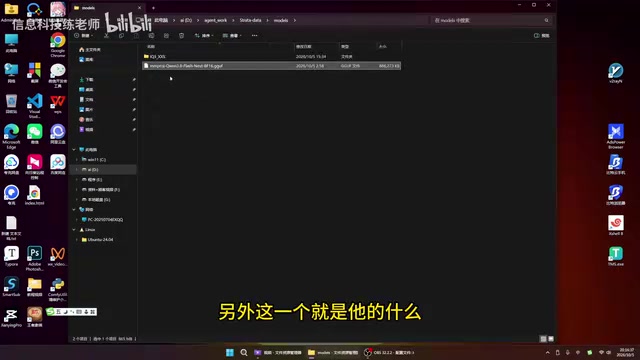Select the Xshell 8 desktop icon

click(616, 225)
